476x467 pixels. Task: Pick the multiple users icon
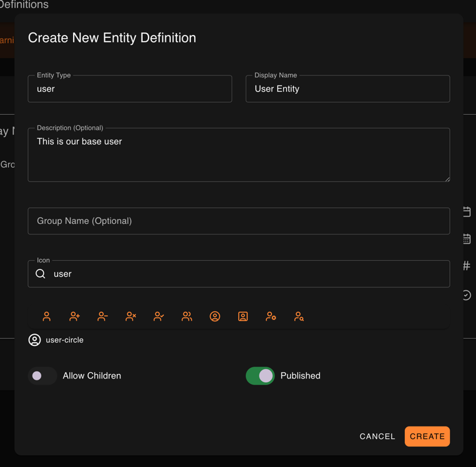click(x=187, y=317)
